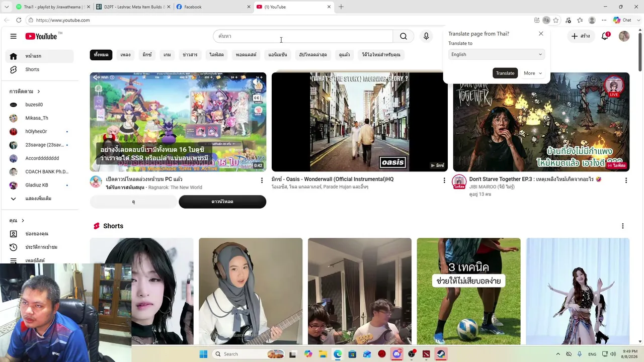Refresh the browser page
The image size is (644, 362).
(19, 20)
